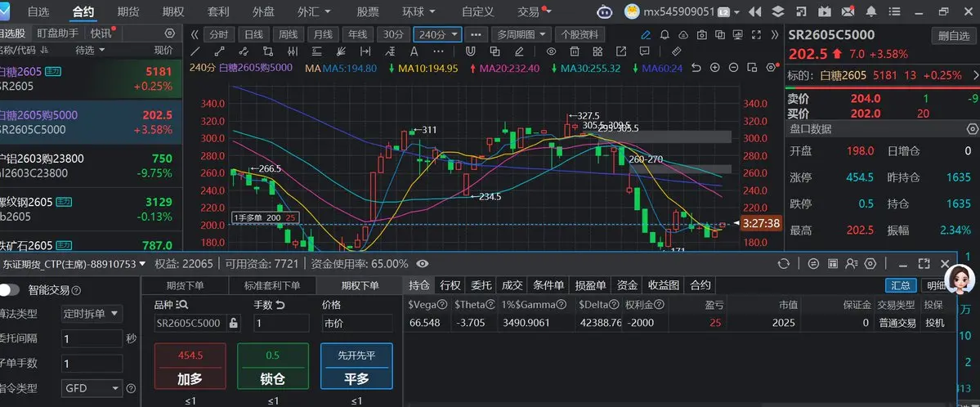Zoom out the chart with minus icon

[734, 68]
